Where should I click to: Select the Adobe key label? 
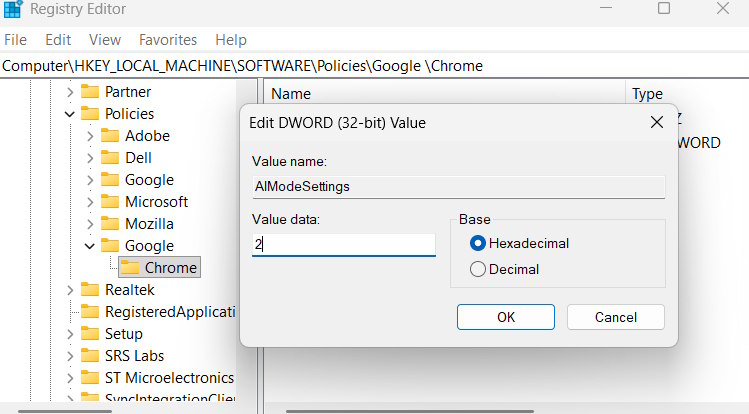(148, 136)
